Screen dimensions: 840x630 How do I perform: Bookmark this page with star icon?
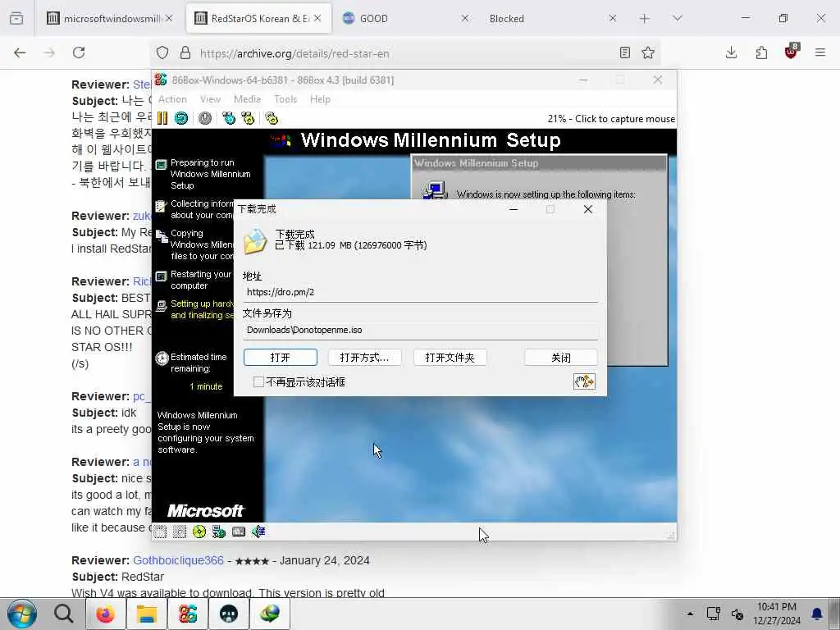click(x=648, y=52)
